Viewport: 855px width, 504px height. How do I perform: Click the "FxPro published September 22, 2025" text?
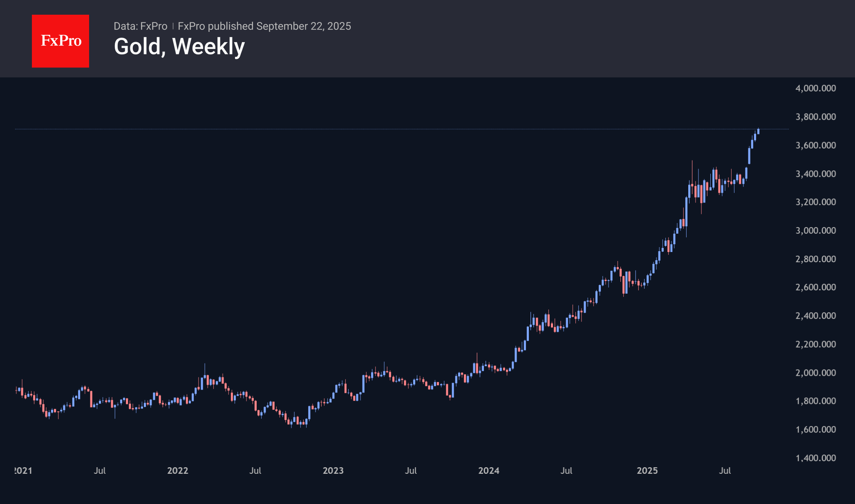(x=264, y=26)
